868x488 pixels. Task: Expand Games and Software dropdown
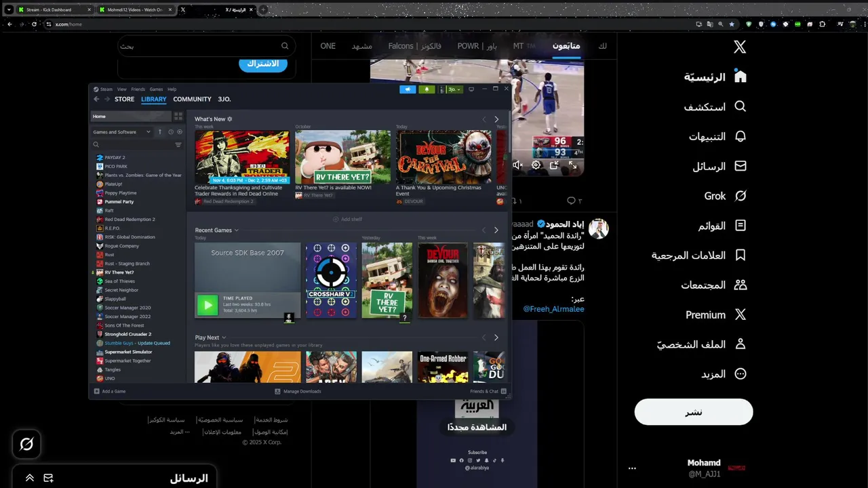122,132
